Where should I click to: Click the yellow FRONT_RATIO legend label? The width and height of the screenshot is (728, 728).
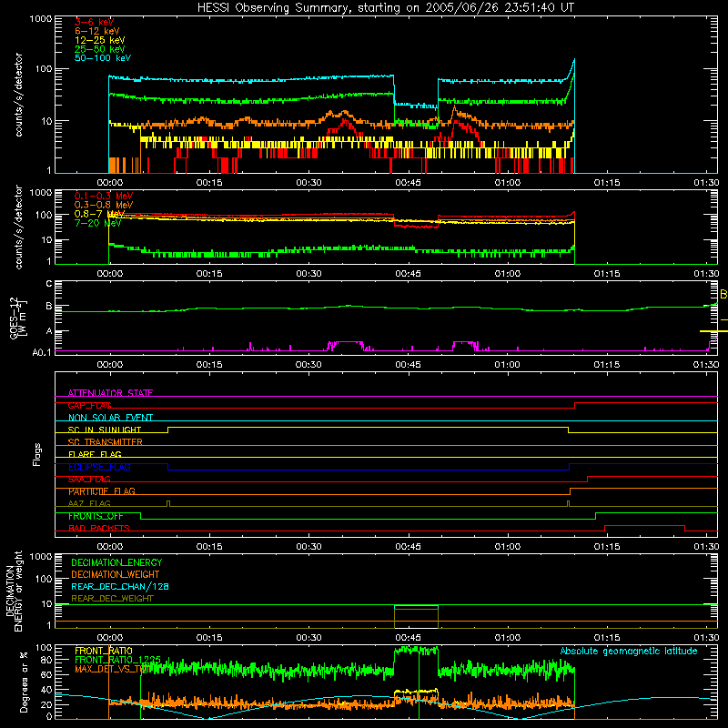(x=104, y=651)
